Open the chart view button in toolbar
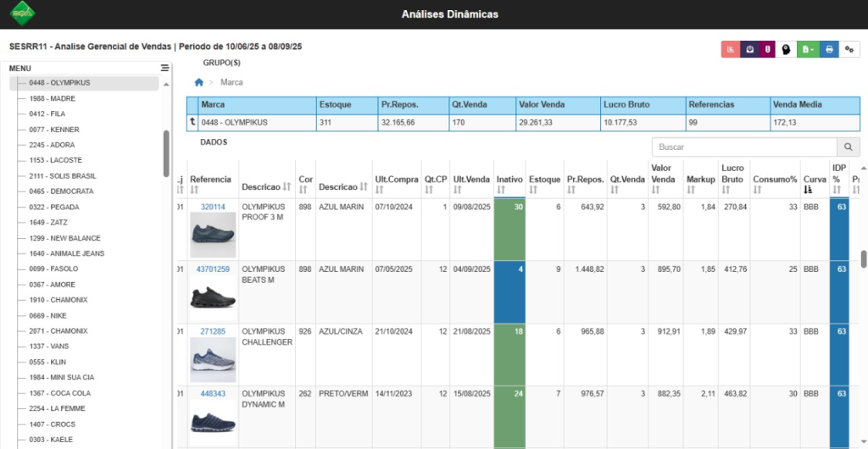Image resolution: width=868 pixels, height=449 pixels. coord(731,49)
